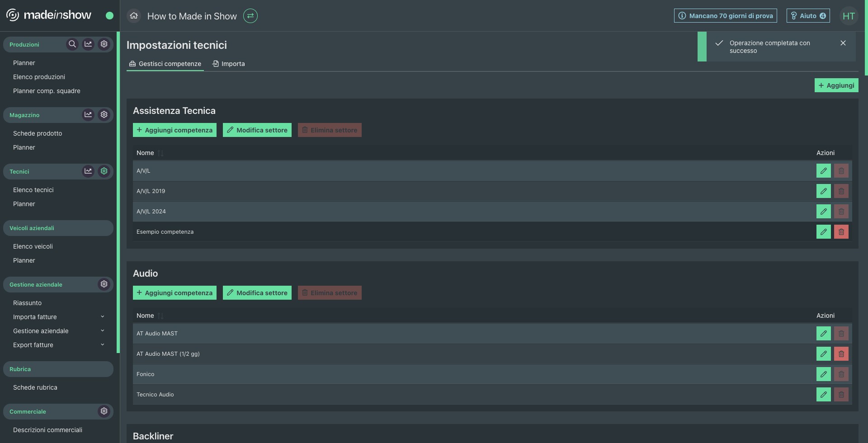Click Aggiungi competenza under Audio
The height and width of the screenshot is (443, 868).
175,293
